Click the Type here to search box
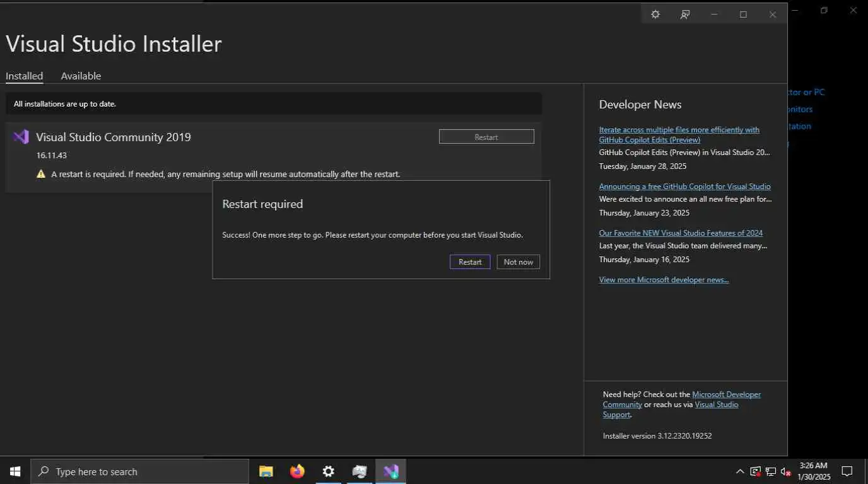Viewport: 868px width, 484px height. (140, 471)
